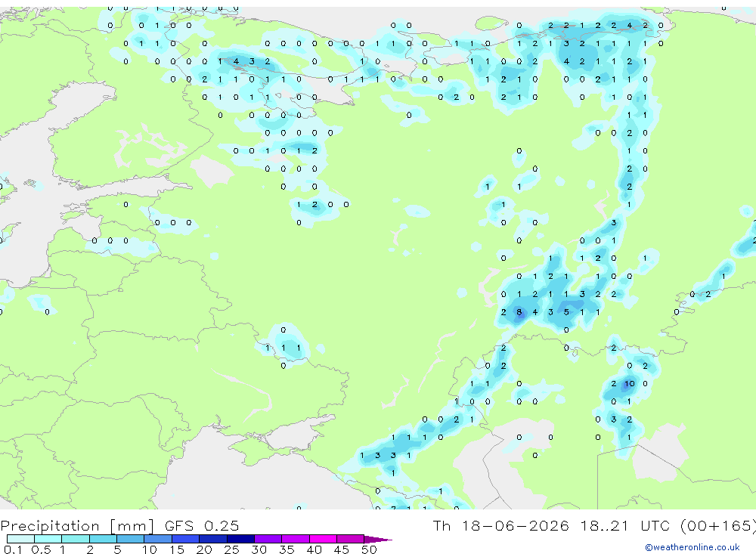Select the legend swatch between 10 and 15
This screenshot has width=756, height=554.
[158, 539]
